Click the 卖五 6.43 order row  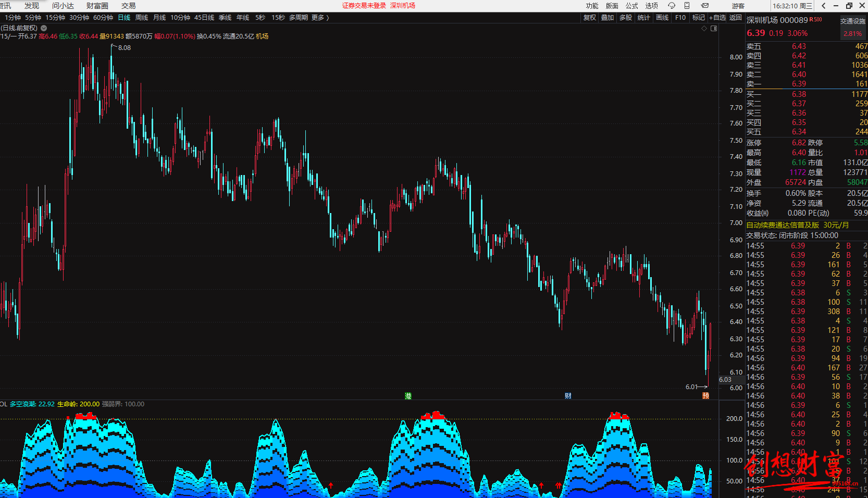pos(807,46)
